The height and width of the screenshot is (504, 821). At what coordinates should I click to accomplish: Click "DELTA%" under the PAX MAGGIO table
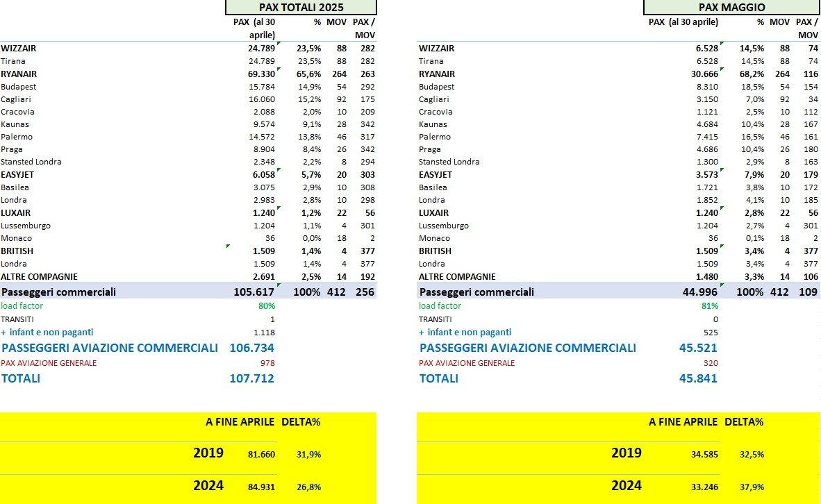point(744,422)
